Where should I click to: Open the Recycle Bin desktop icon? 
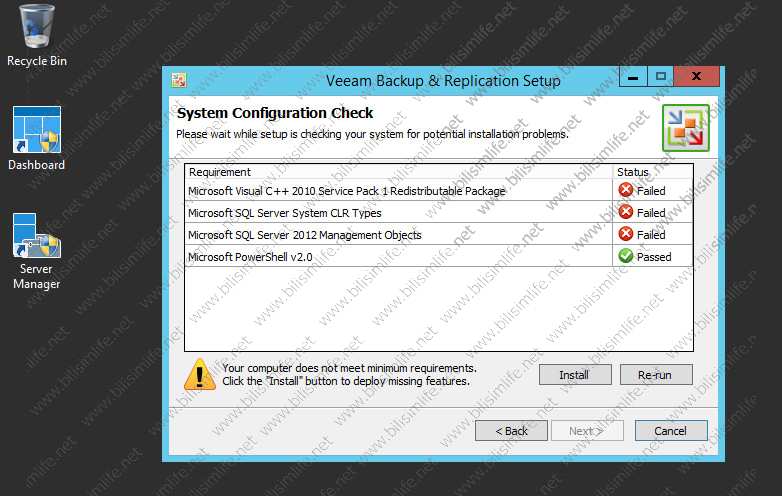[x=37, y=35]
